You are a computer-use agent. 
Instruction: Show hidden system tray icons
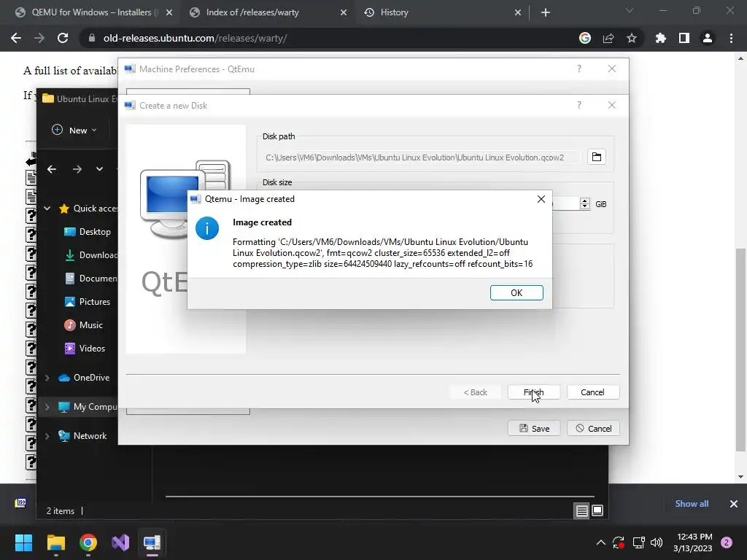601,542
